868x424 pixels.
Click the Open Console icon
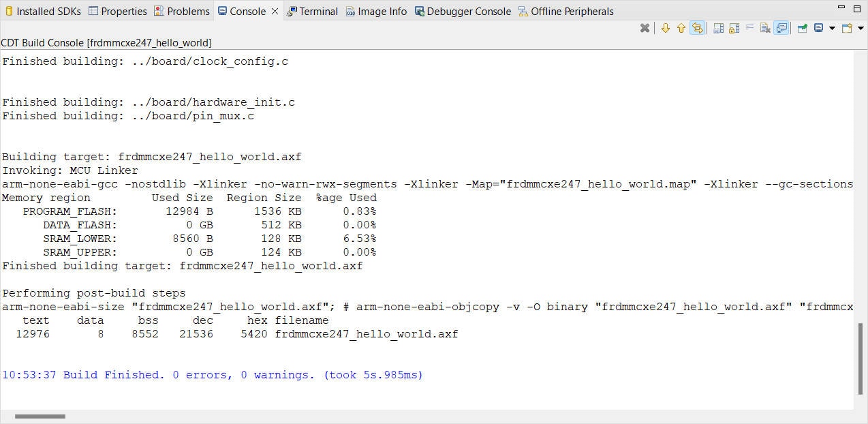847,29
